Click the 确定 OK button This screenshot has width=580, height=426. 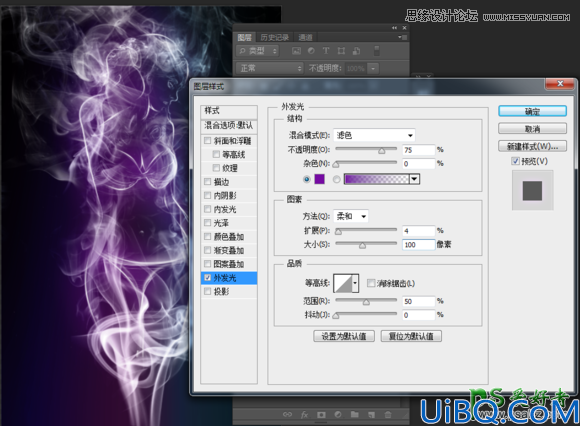coord(532,111)
